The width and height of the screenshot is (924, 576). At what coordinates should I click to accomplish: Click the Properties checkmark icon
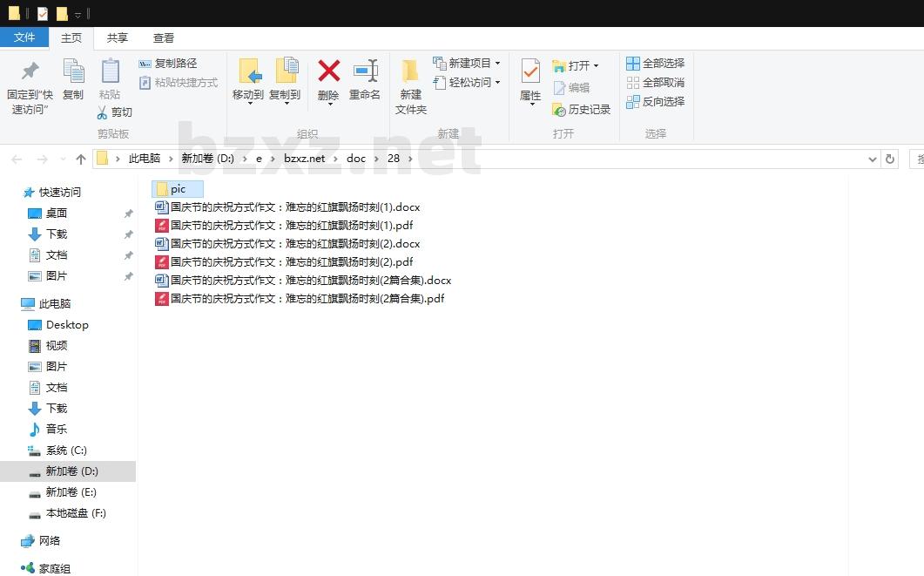[x=530, y=71]
